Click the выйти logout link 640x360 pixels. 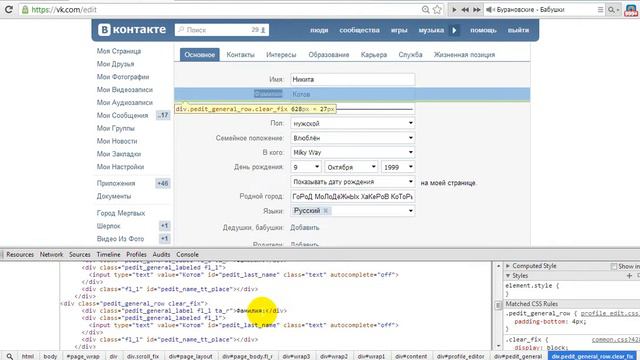518,30
